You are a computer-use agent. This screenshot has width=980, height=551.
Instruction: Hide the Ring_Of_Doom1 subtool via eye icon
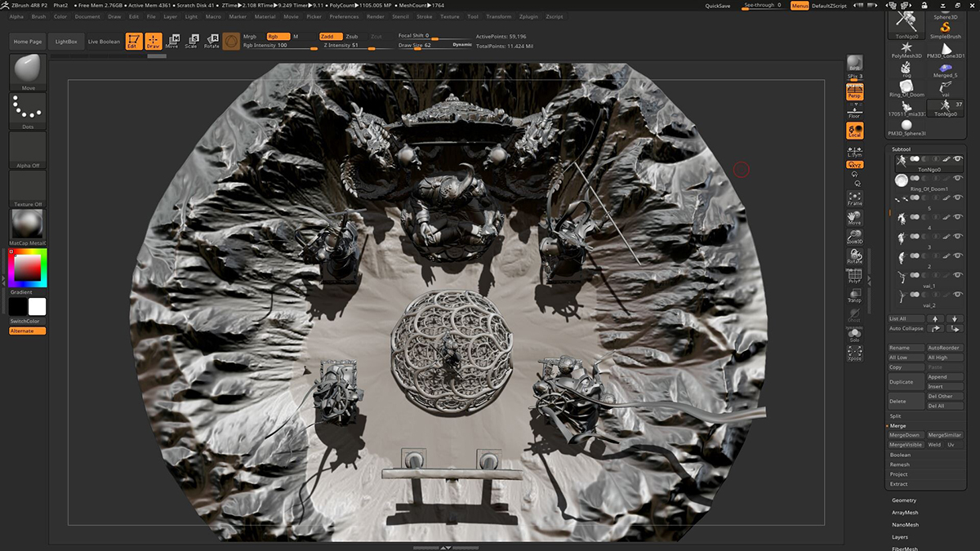click(956, 179)
